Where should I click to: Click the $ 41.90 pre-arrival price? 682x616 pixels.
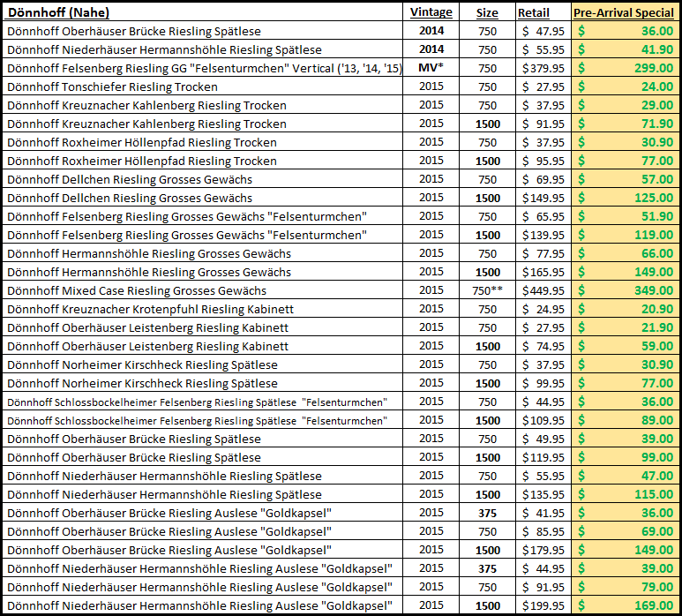tap(626, 49)
